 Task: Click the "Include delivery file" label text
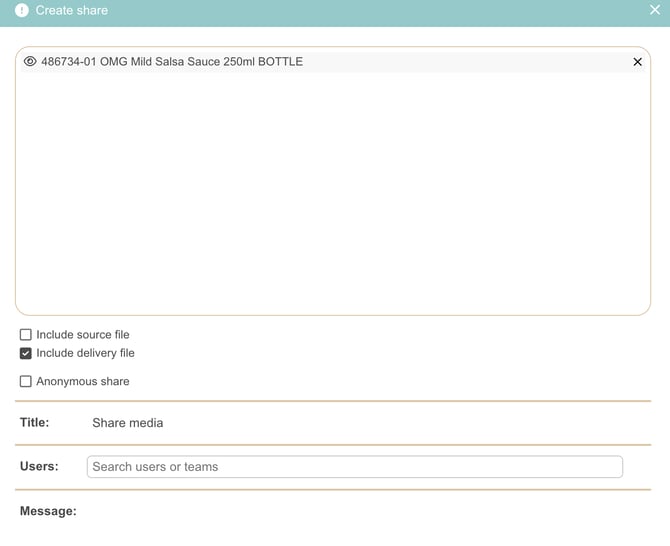coord(85,353)
